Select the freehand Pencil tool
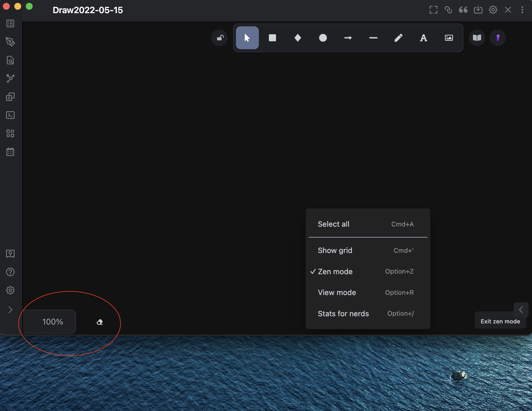 point(398,38)
